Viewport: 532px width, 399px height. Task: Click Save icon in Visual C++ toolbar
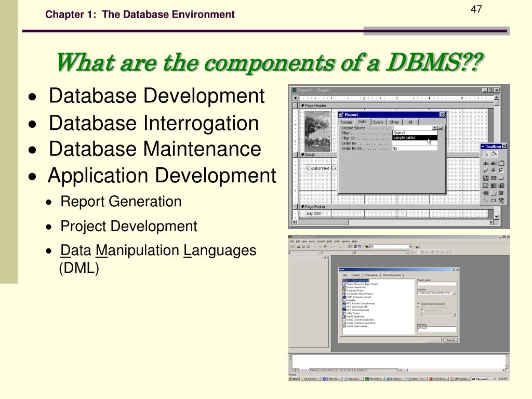303,247
